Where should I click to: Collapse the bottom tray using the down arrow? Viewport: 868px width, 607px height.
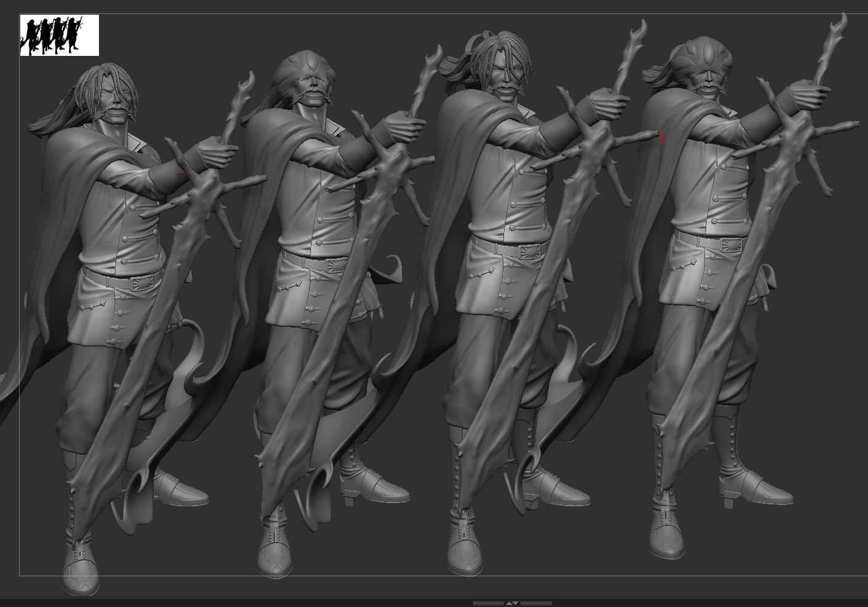(517, 603)
